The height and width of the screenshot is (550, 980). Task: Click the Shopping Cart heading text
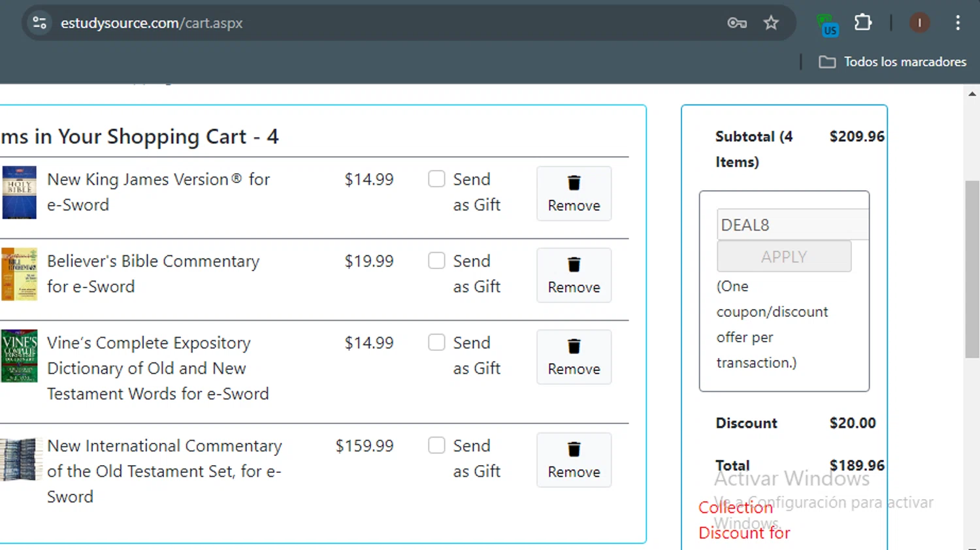click(x=140, y=137)
